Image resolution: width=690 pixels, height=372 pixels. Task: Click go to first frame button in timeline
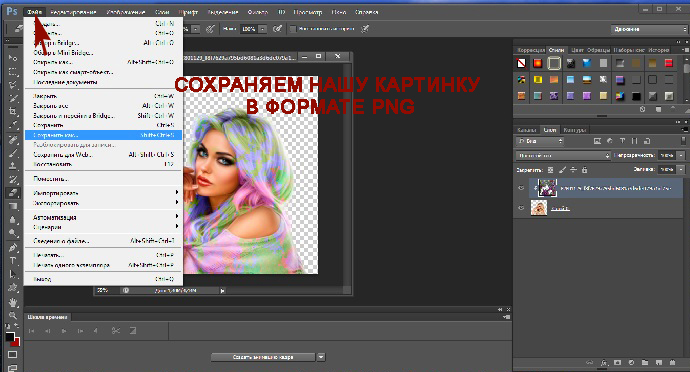32,331
